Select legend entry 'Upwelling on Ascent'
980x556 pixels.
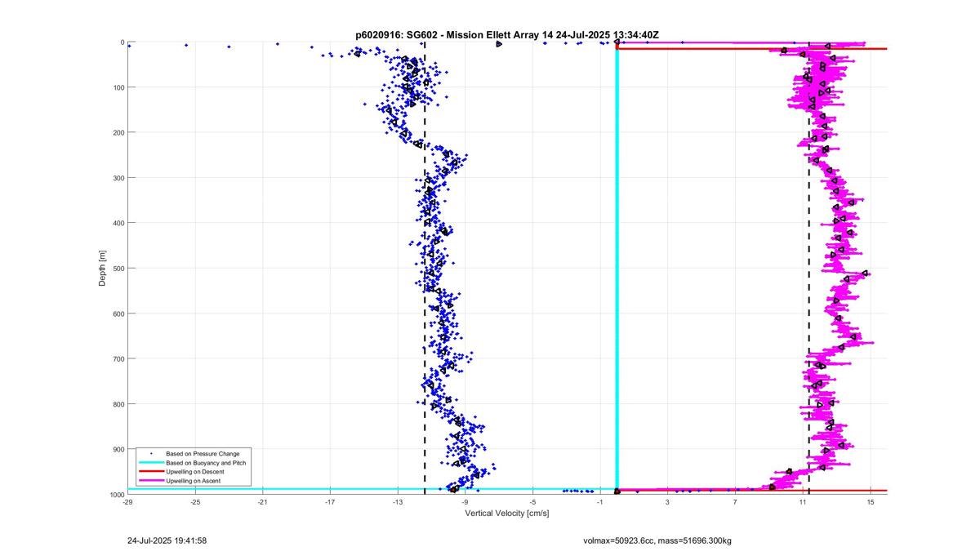(194, 482)
